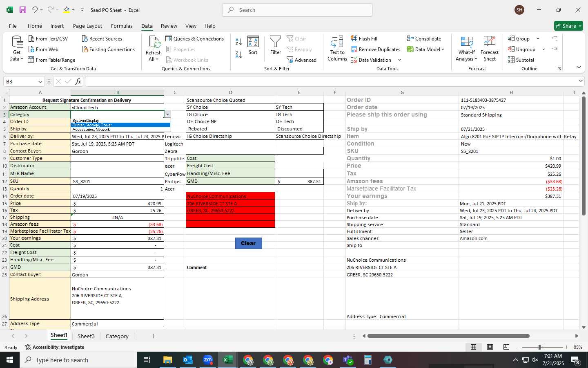Image resolution: width=588 pixels, height=368 pixels.
Task: Click the account avatar SH
Action: [519, 10]
